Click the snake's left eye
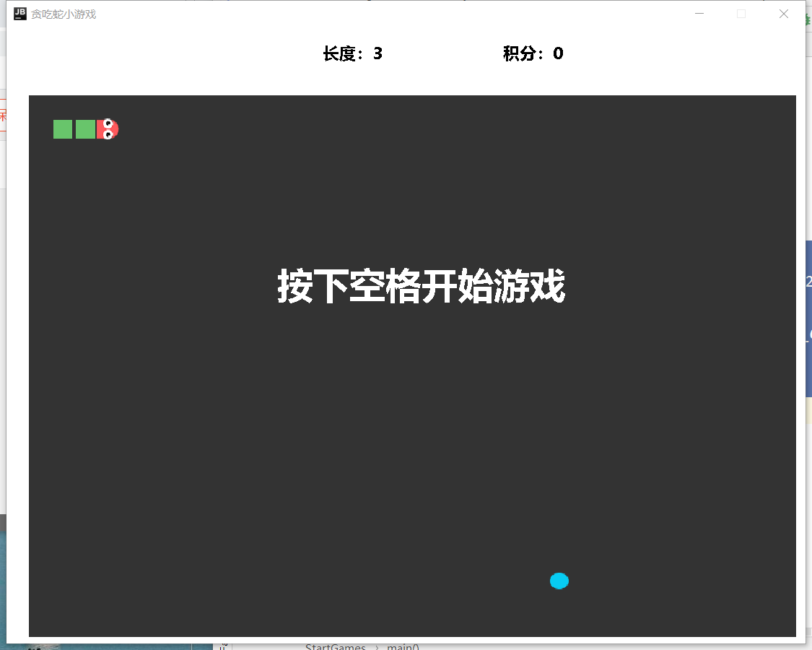 tap(108, 123)
